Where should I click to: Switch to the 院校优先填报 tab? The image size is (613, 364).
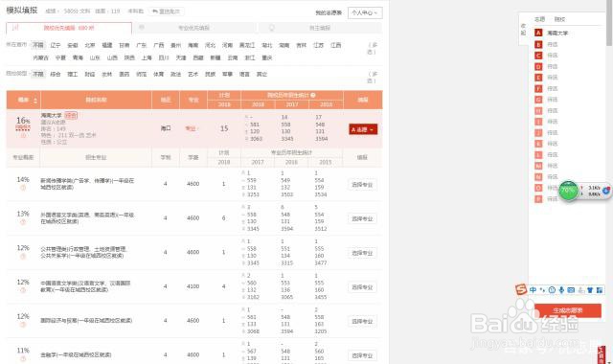[x=69, y=28]
